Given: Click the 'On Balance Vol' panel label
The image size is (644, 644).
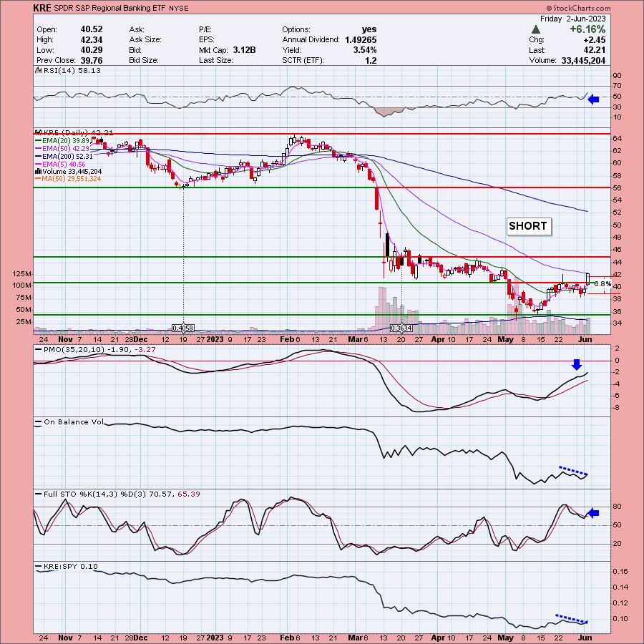Looking at the screenshot, I should tap(70, 421).
